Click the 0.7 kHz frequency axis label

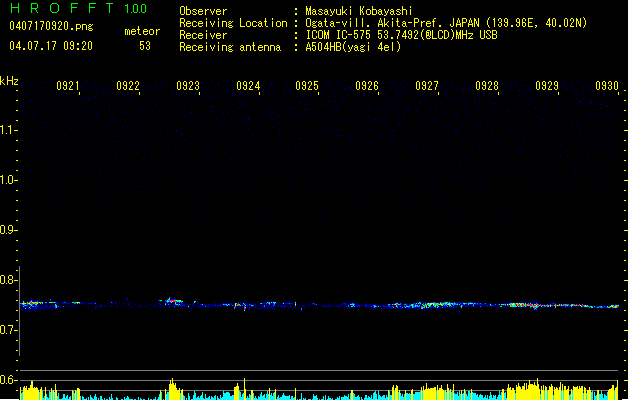click(x=7, y=330)
